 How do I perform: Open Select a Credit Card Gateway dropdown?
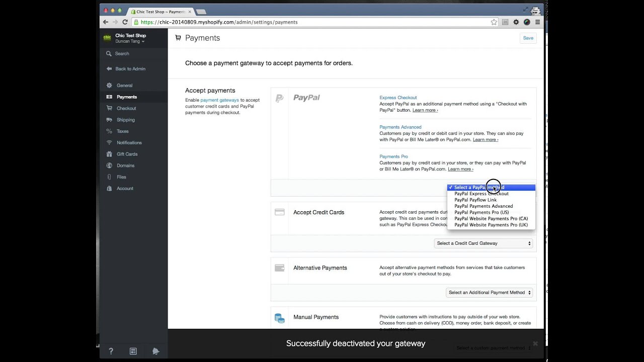pos(483,243)
